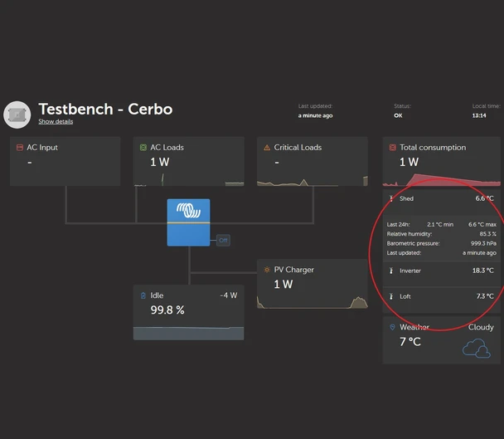Click the Cloudy weather cloud icon
Viewport: 504px width, 439px height.
tap(477, 349)
